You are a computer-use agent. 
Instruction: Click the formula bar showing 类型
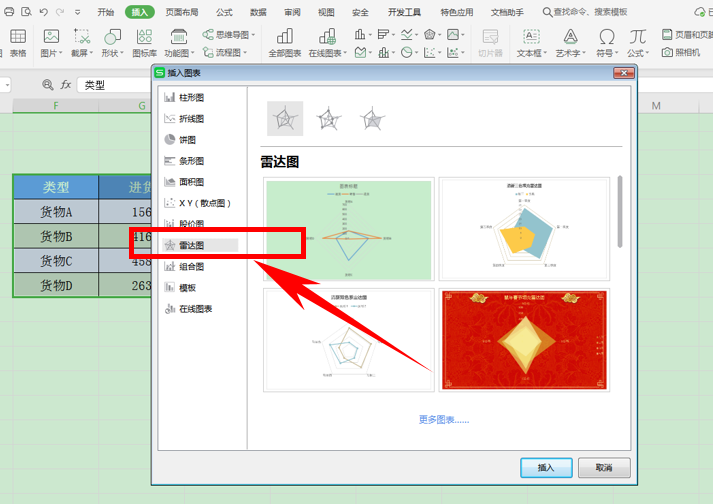click(115, 85)
